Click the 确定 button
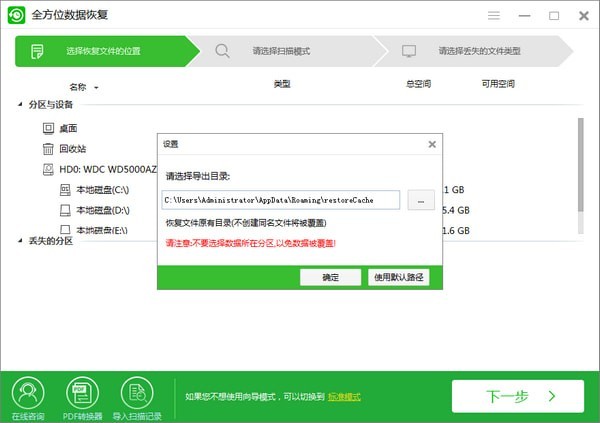 coord(330,277)
